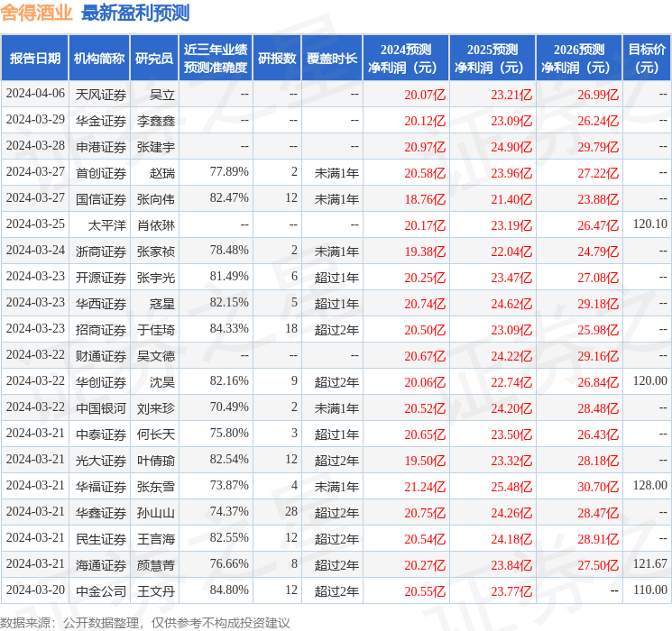Click the 最新盈利预测 heading
Viewport: 672px width, 631px height.
pyautogui.click(x=135, y=13)
